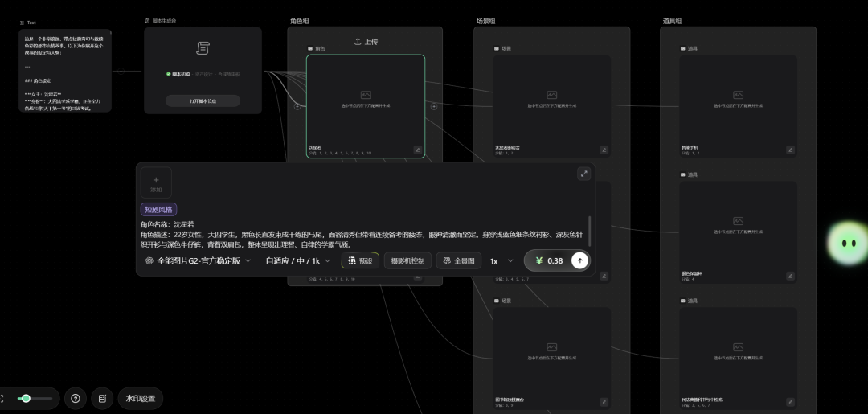Click the fit-to-screen icon left of the zoom slider
This screenshot has width=868, height=414.
[x=2, y=398]
